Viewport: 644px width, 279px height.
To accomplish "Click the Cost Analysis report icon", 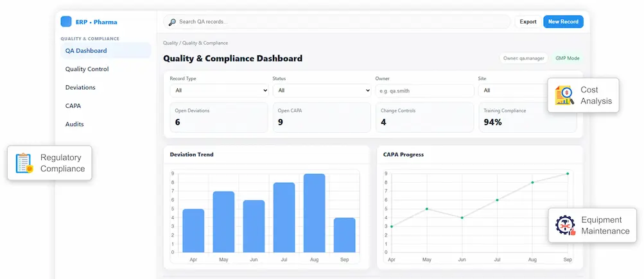I will click(565, 95).
